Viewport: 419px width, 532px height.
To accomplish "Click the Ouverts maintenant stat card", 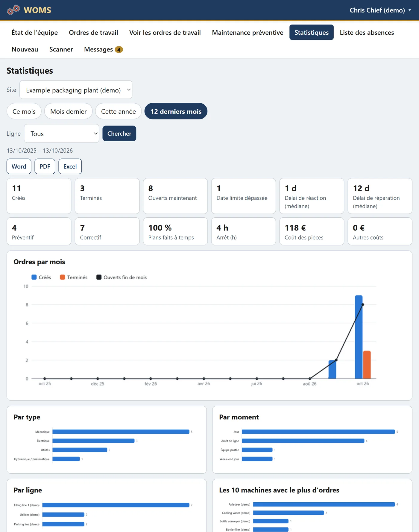I will [x=175, y=196].
